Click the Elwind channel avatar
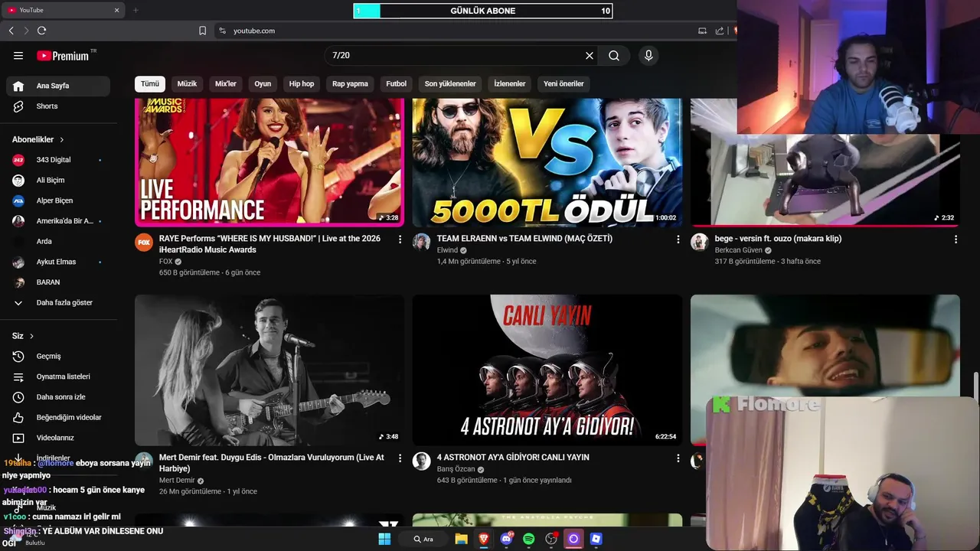Image resolution: width=980 pixels, height=551 pixels. click(422, 243)
